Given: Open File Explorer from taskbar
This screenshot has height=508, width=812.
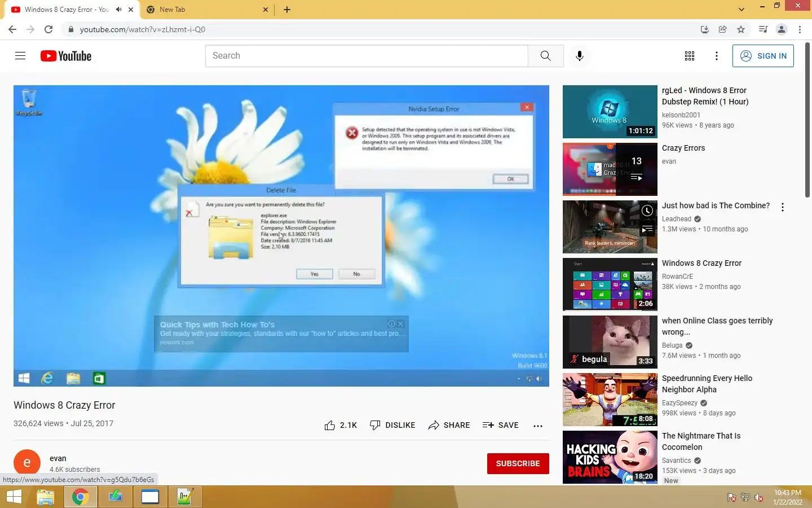Looking at the screenshot, I should tap(45, 497).
